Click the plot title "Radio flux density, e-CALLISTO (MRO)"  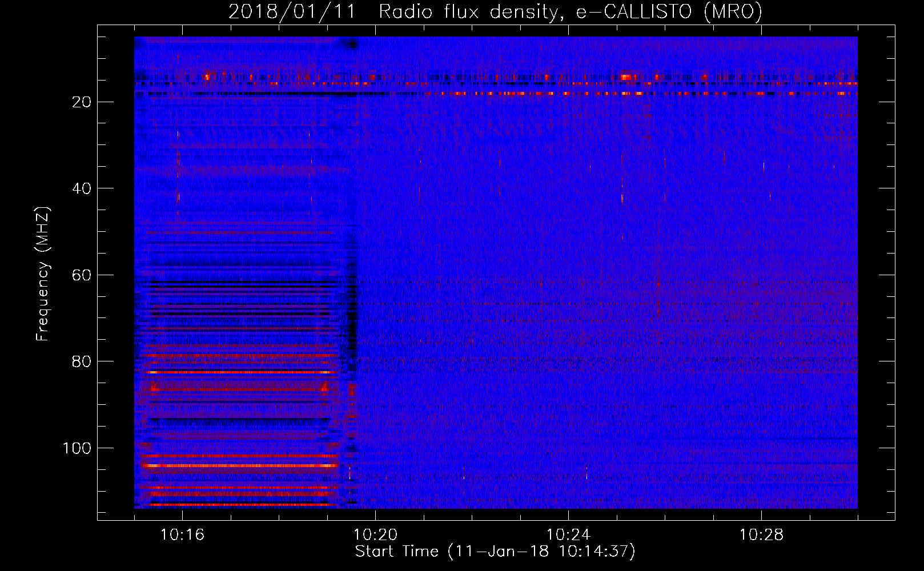[571, 11]
